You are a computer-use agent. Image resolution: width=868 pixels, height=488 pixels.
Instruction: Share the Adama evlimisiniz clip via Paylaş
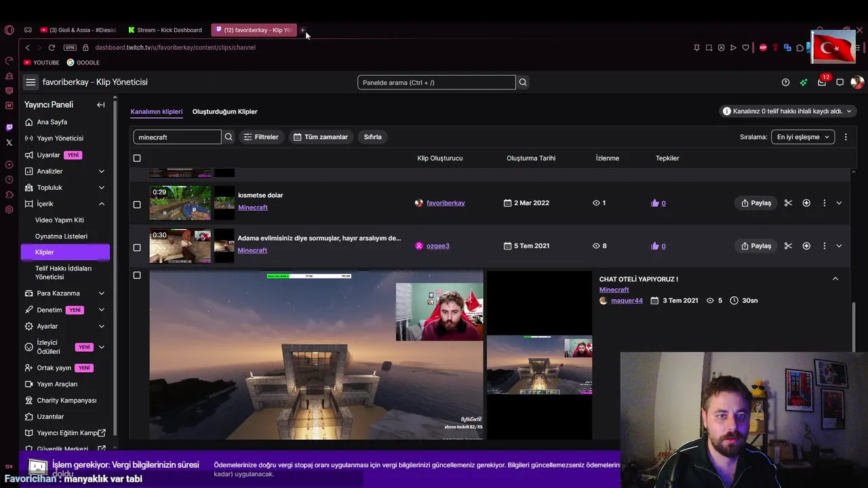(756, 245)
